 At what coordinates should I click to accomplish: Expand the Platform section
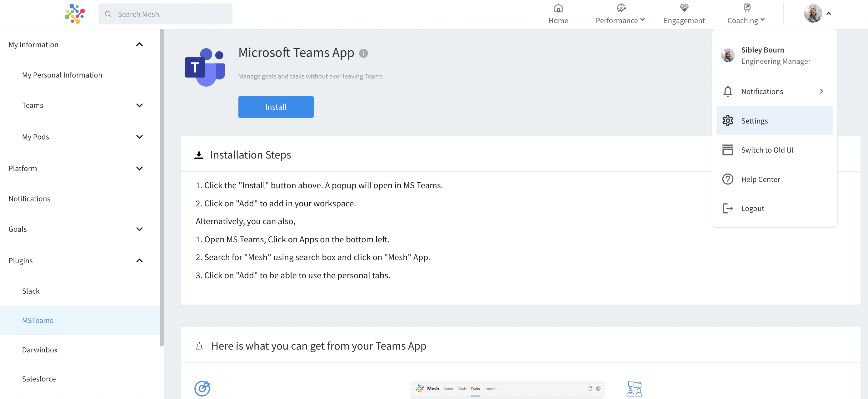tap(139, 168)
